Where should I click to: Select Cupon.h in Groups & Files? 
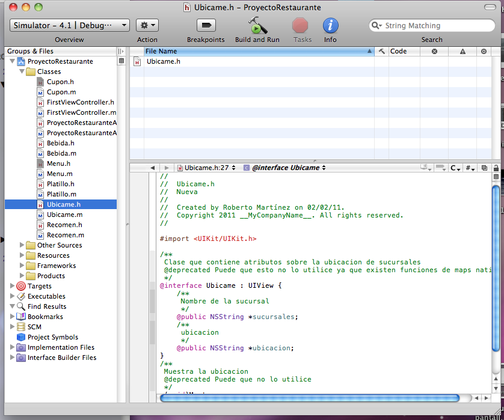(60, 82)
